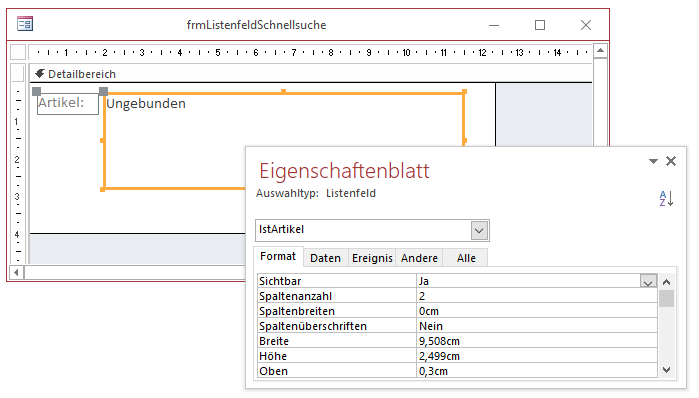Click the horizontal ruler at mark 7

[x=293, y=53]
